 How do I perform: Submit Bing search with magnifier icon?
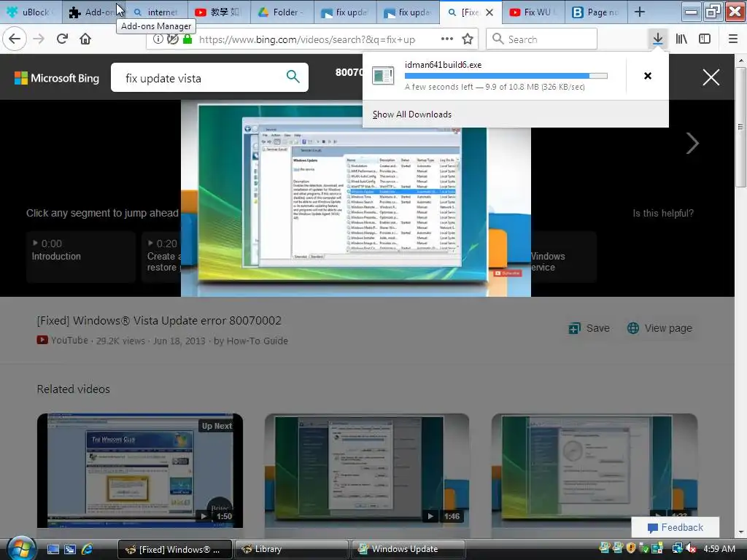click(293, 76)
